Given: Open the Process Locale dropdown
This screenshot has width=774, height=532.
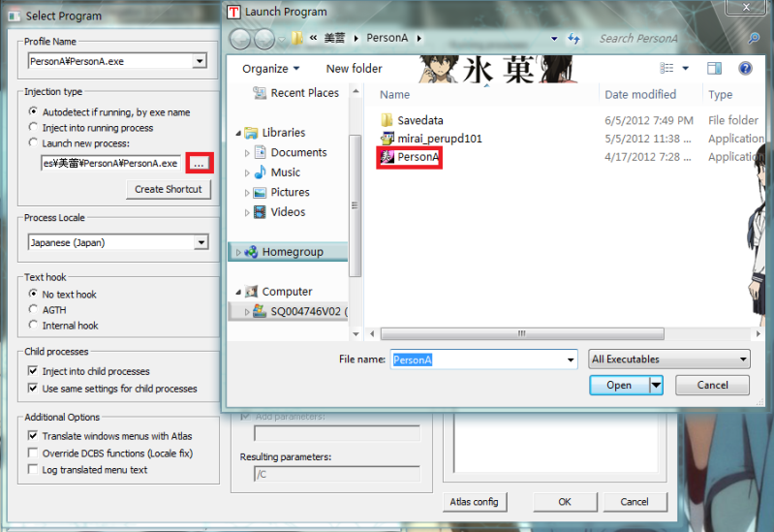Looking at the screenshot, I should pos(201,242).
